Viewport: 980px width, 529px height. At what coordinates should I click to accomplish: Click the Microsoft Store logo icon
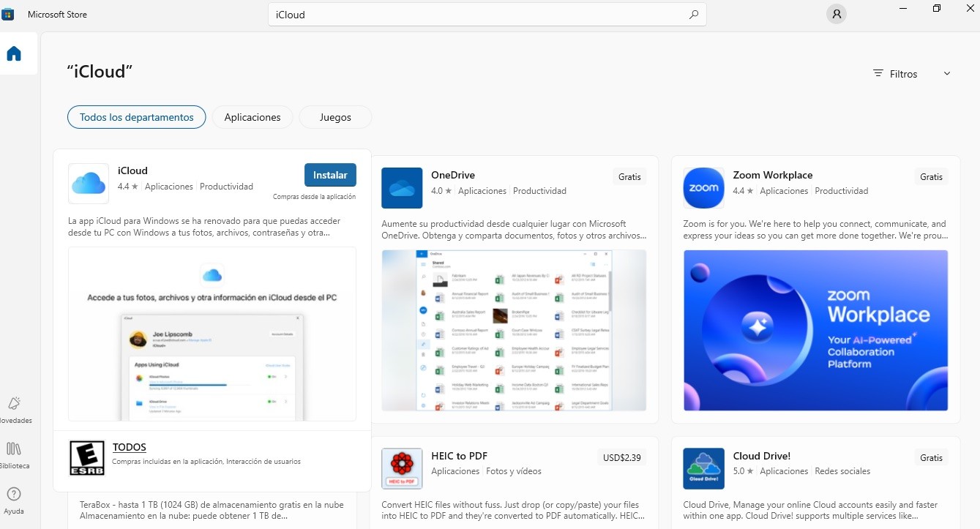coord(7,14)
